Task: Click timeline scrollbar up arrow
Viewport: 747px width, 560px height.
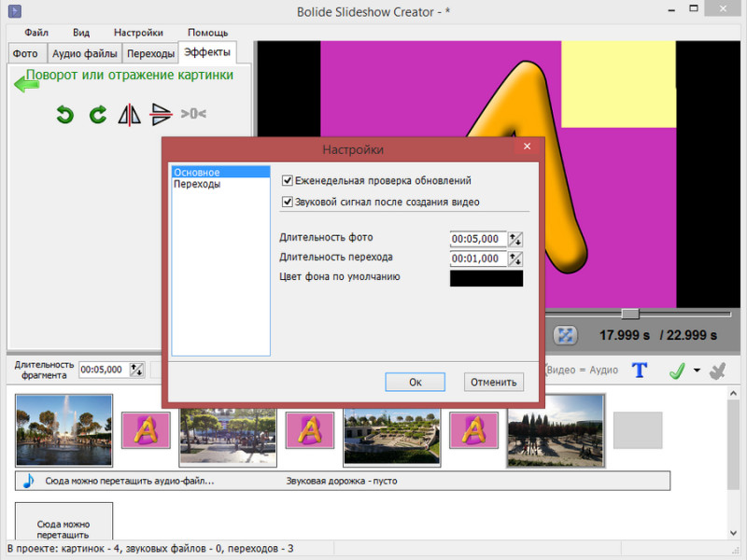Action: coord(733,393)
